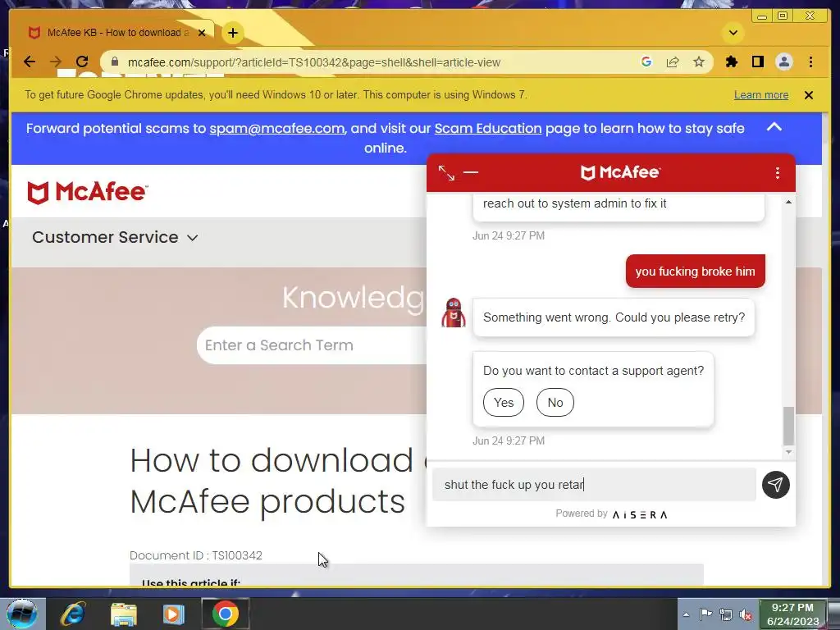Click the chatbot robot avatar
The width and height of the screenshot is (840, 630).
point(453,313)
